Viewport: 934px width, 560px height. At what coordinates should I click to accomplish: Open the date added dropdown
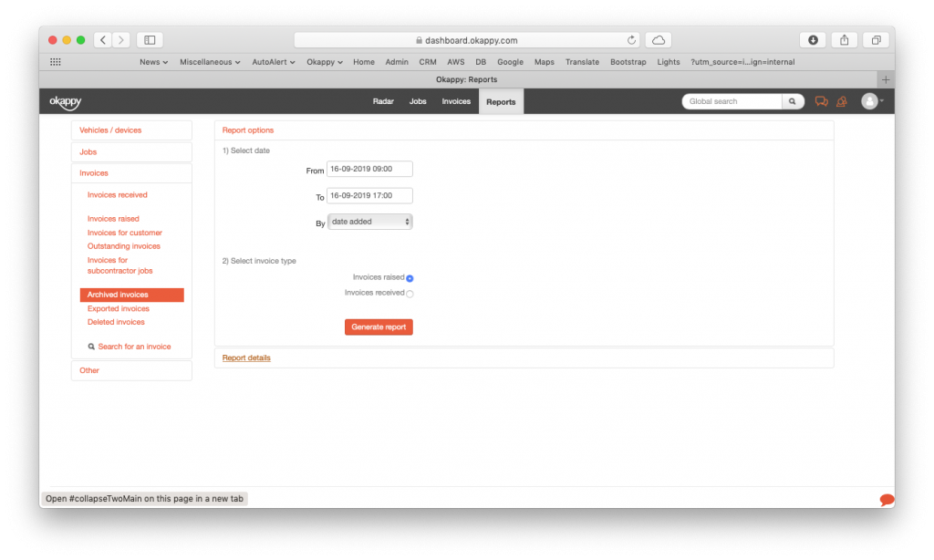(370, 222)
